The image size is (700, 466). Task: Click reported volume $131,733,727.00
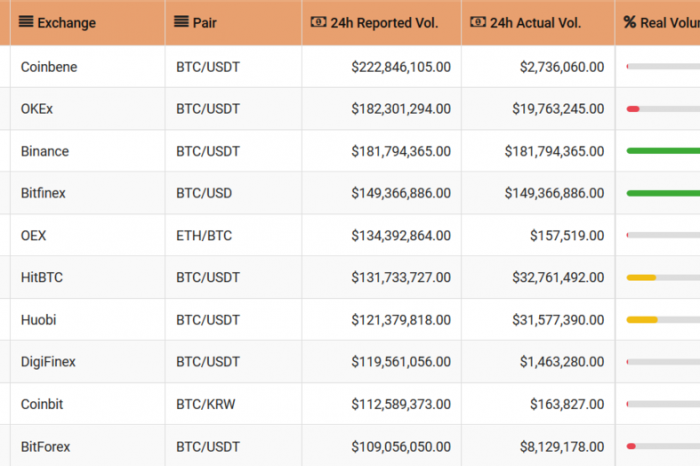tap(401, 277)
